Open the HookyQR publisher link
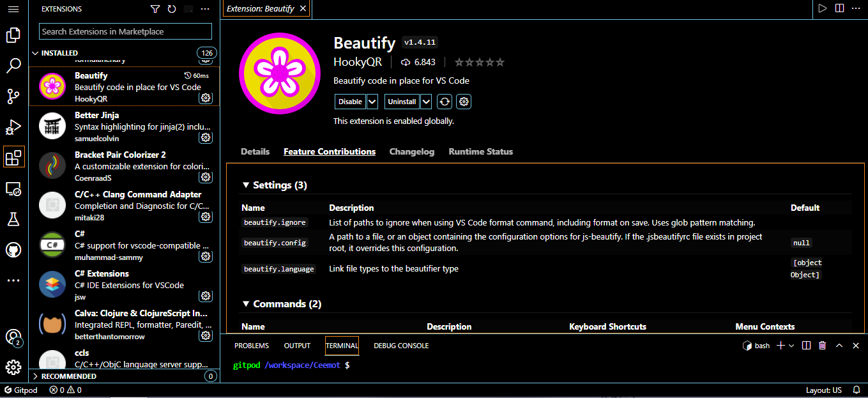868x398 pixels. pyautogui.click(x=358, y=62)
